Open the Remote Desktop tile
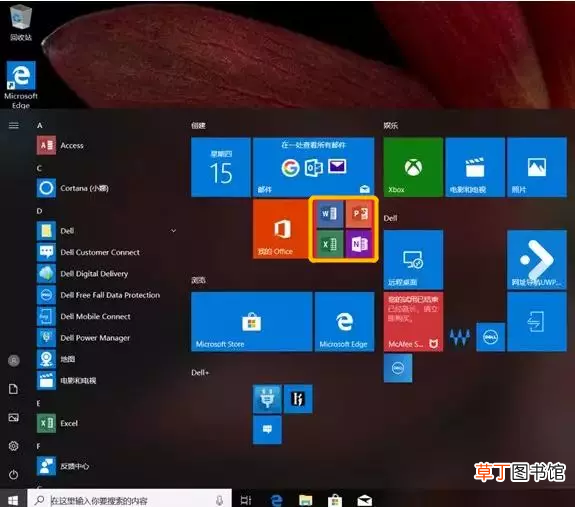 (x=413, y=260)
